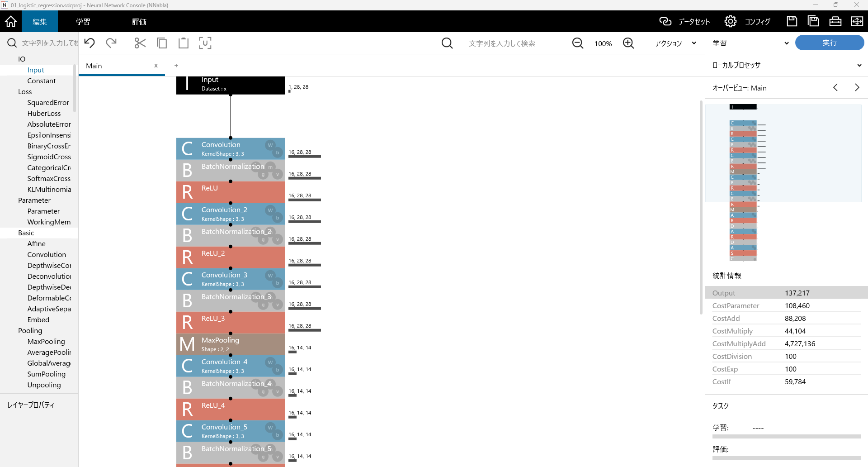
Task: Select MaxPooling in the layer list
Action: (x=46, y=342)
